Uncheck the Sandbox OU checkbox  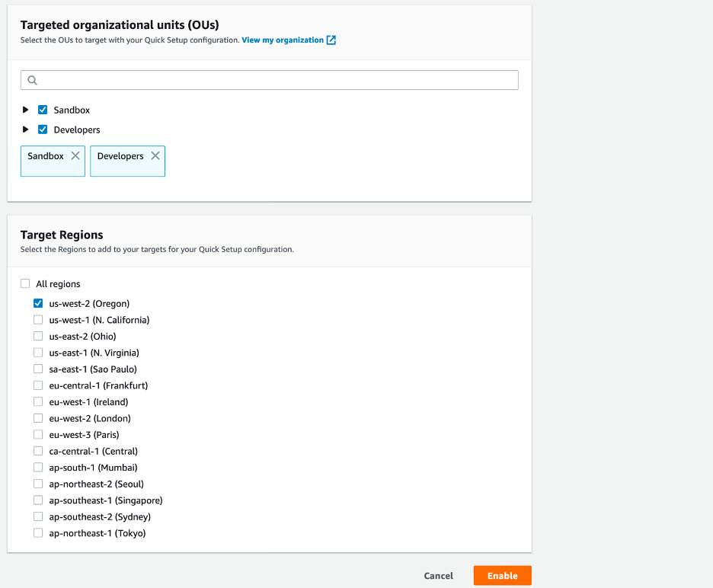(43, 110)
